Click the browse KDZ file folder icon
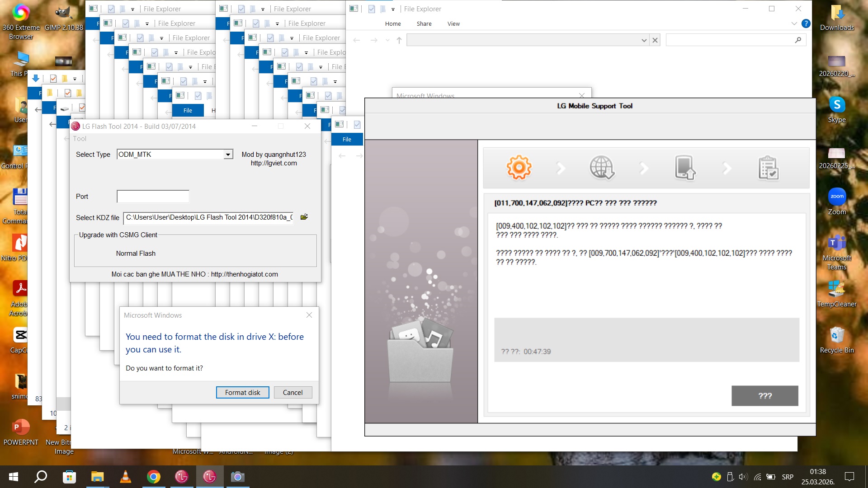 click(304, 217)
